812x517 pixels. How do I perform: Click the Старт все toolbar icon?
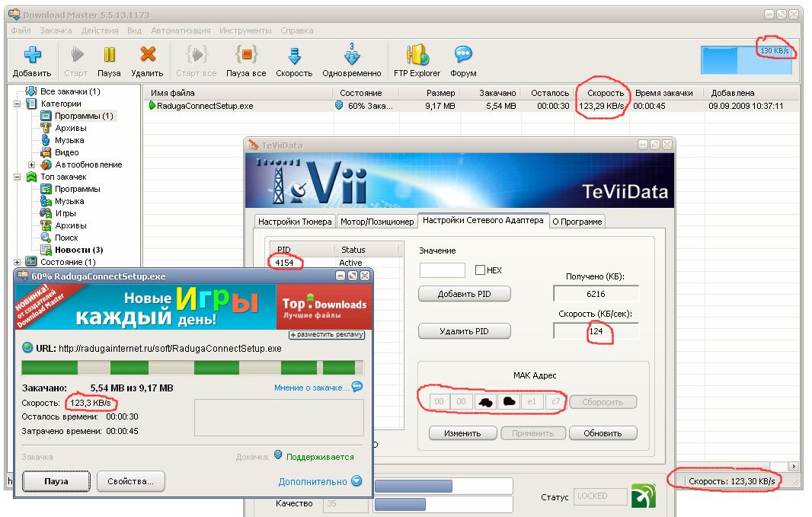197,54
